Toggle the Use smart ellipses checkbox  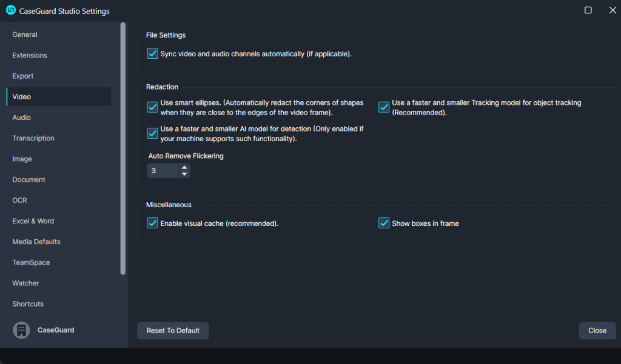pos(153,107)
